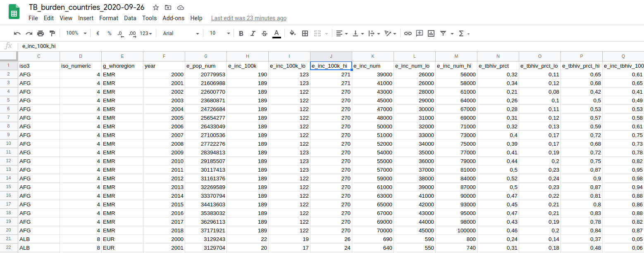Insert a link
This screenshot has height=253, width=644.
(408, 33)
